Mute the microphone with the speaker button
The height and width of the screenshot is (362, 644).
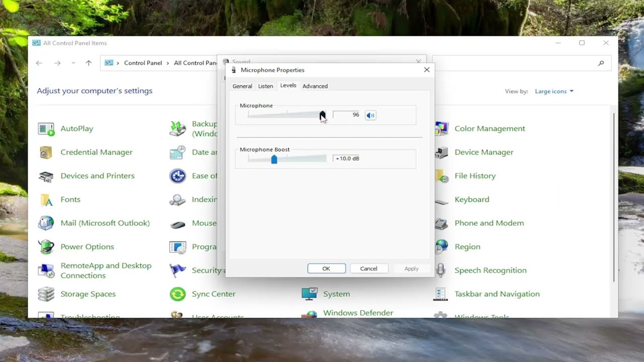click(x=370, y=115)
